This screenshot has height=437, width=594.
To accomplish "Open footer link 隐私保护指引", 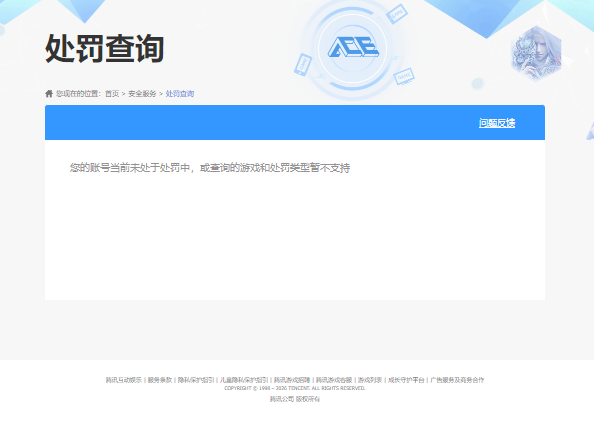I will pos(196,380).
